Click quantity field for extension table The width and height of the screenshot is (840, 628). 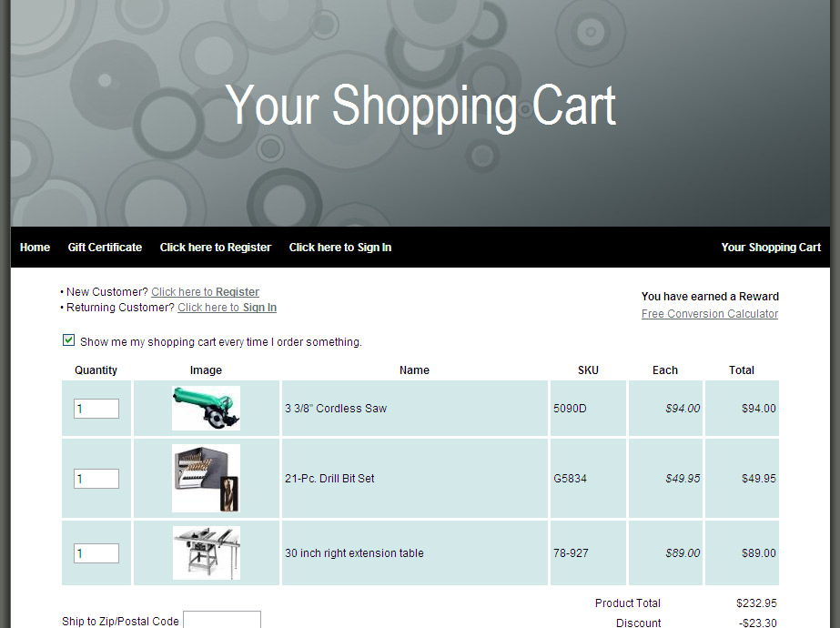tap(96, 553)
